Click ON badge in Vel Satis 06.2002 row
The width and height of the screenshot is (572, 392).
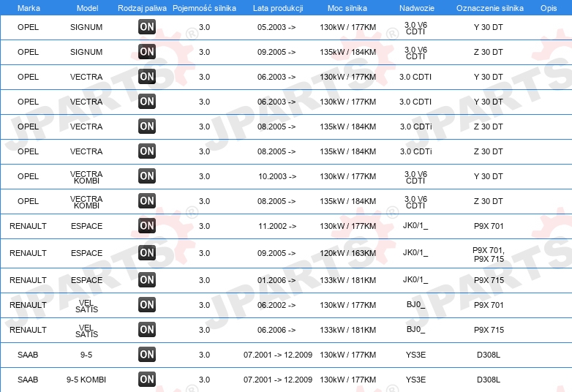coord(147,304)
